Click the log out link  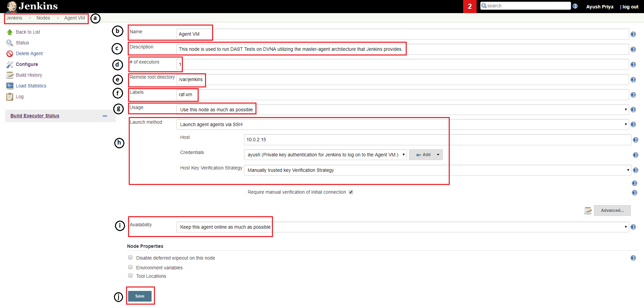630,7
